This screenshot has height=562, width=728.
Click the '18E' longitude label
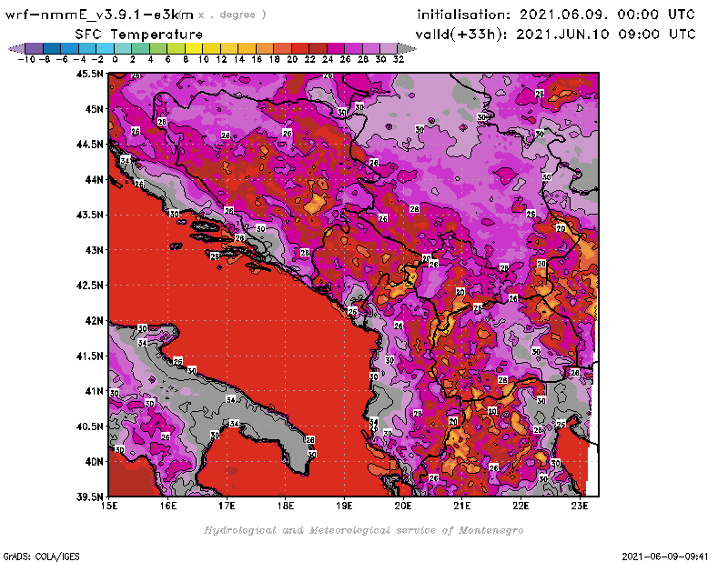(x=286, y=506)
